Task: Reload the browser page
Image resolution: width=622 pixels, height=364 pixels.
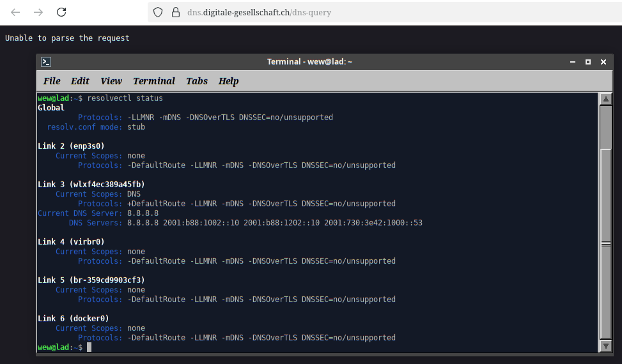Action: (61, 12)
